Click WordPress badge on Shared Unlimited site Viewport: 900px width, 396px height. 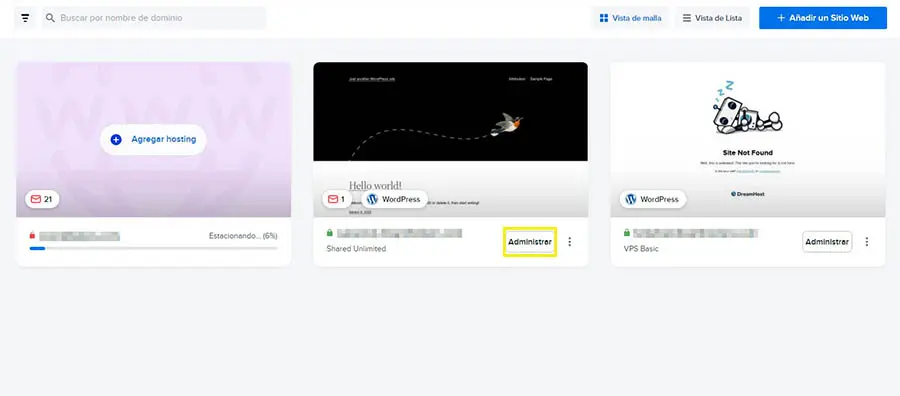394,199
